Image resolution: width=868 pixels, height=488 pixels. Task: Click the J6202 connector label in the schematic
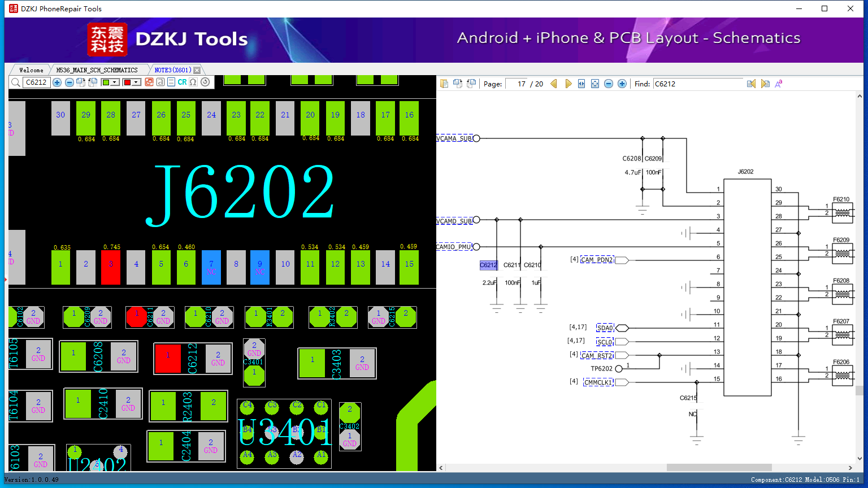(745, 172)
